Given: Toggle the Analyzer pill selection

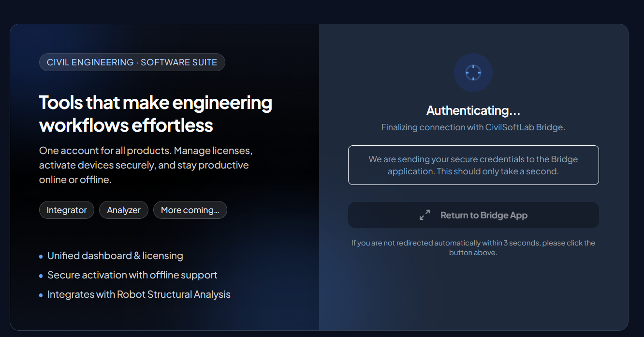Looking at the screenshot, I should tap(123, 210).
